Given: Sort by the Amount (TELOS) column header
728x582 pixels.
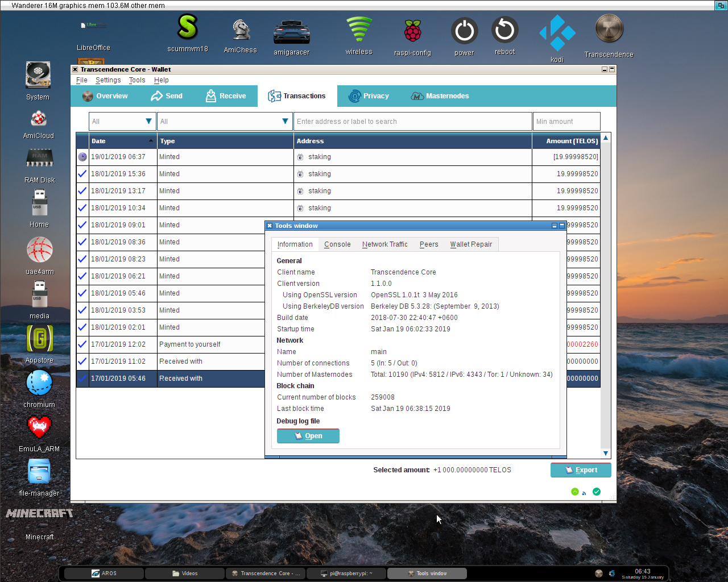Looking at the screenshot, I should pyautogui.click(x=566, y=141).
